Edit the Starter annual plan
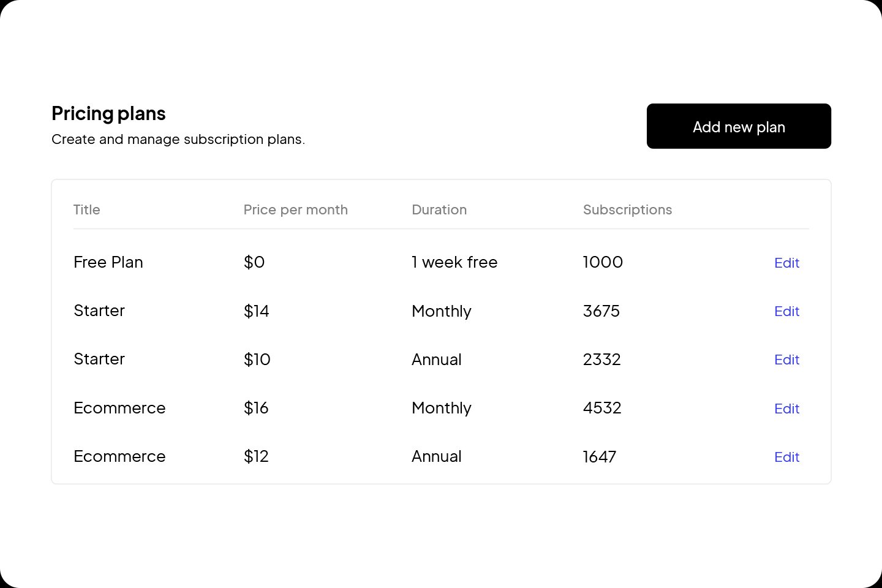Viewport: 882px width, 588px height. (786, 360)
